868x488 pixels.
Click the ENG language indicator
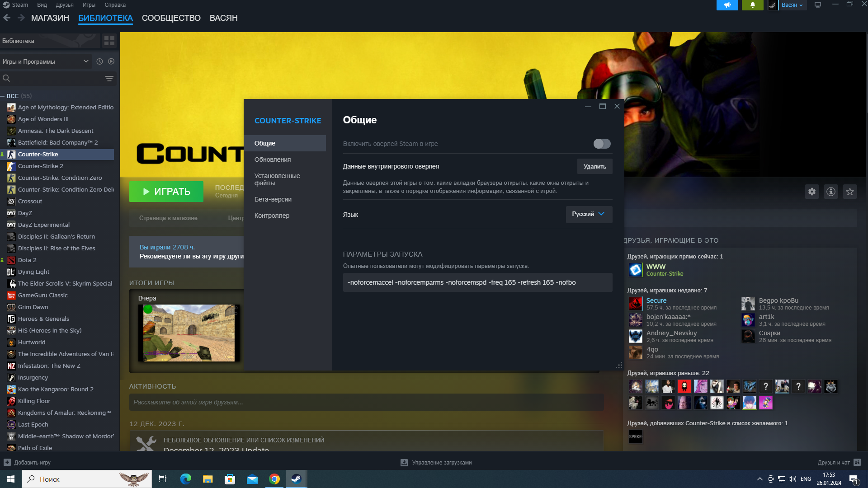[806, 479]
